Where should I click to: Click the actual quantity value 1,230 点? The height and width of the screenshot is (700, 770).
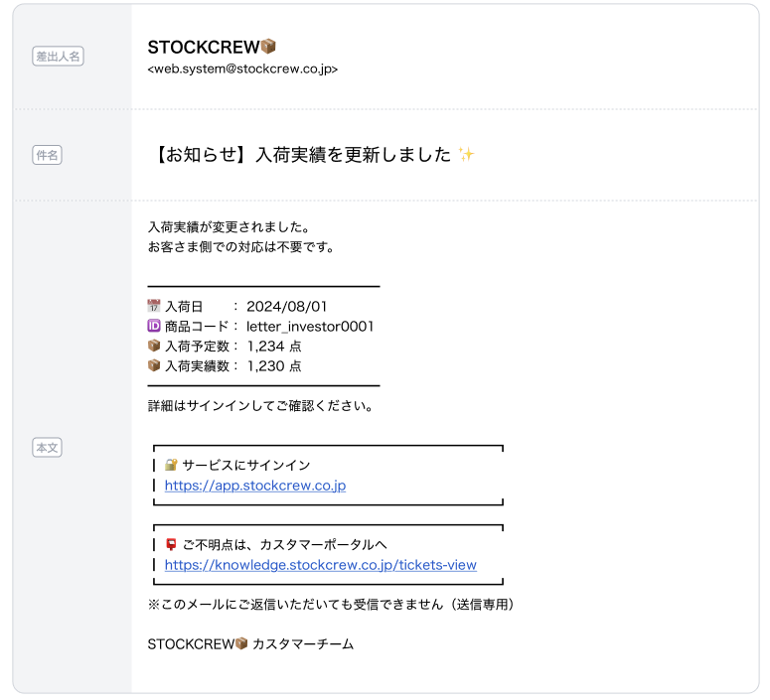click(x=274, y=366)
